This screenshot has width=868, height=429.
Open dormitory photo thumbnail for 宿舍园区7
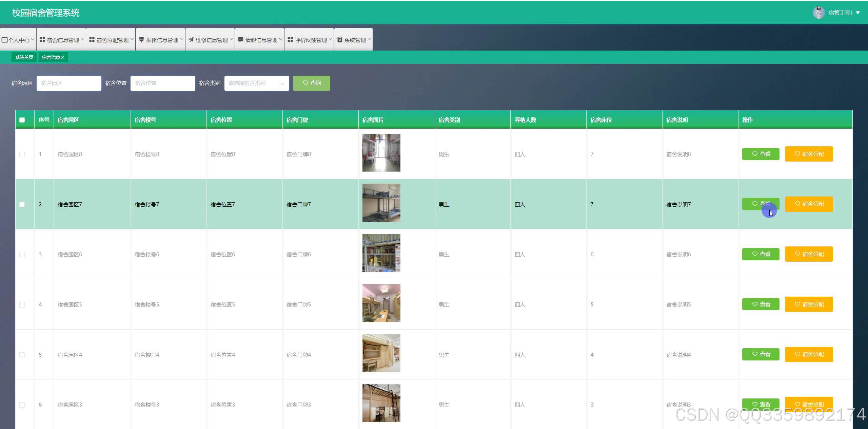381,203
